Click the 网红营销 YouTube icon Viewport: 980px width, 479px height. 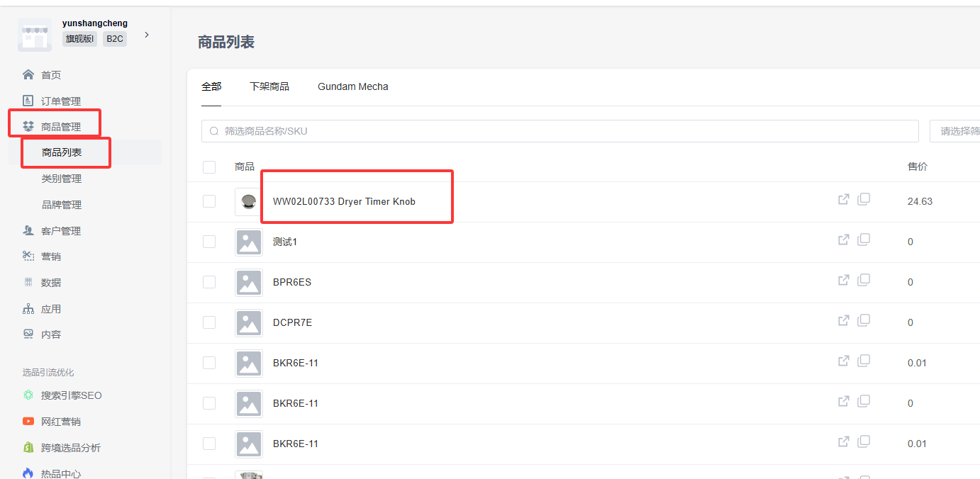[28, 422]
